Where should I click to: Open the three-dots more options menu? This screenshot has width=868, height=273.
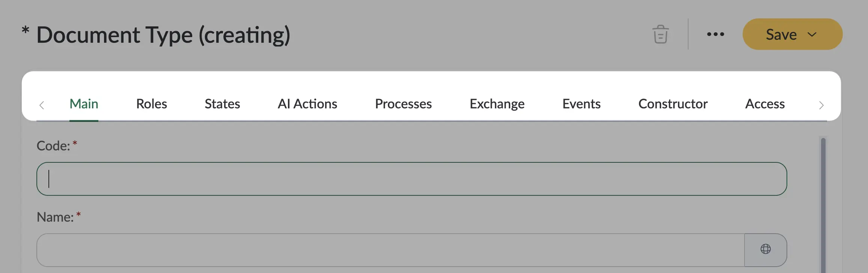click(x=716, y=34)
